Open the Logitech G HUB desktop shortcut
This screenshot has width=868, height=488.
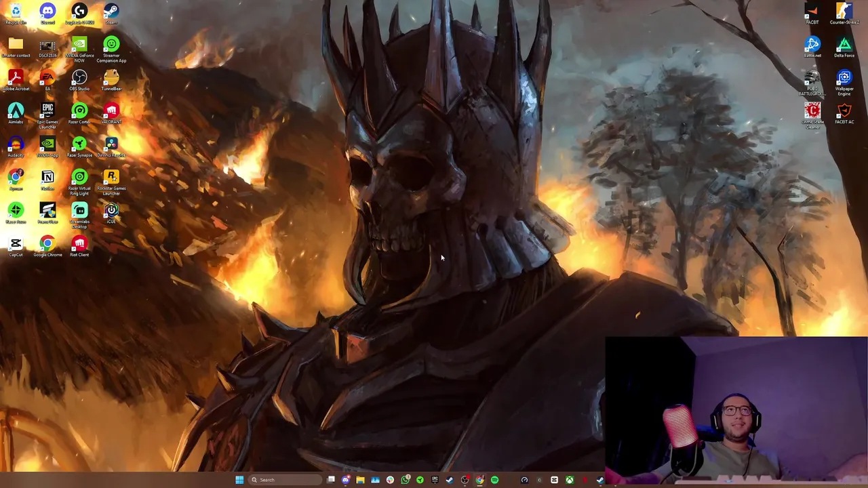click(x=79, y=14)
